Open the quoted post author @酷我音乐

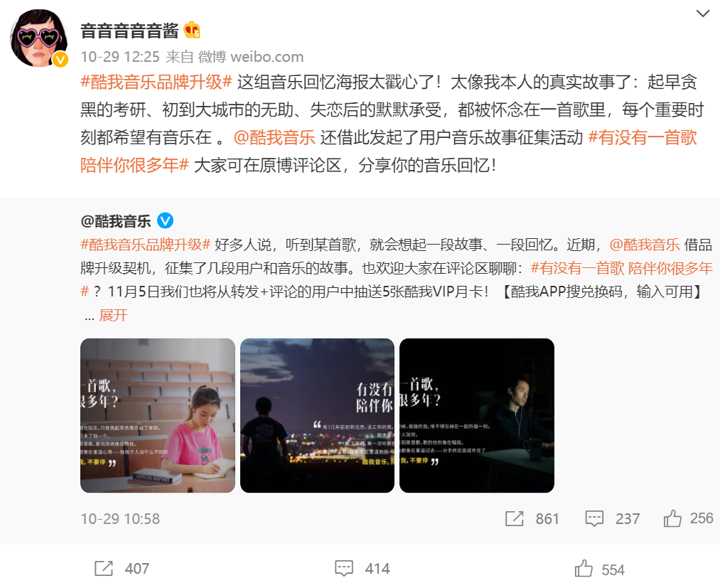click(x=116, y=221)
